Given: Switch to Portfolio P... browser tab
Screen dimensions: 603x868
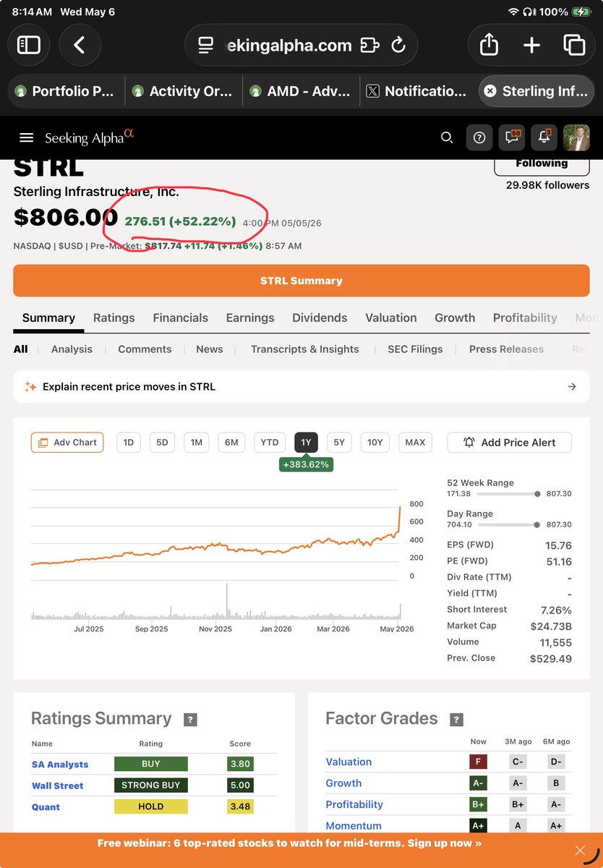Looking at the screenshot, I should pyautogui.click(x=64, y=91).
